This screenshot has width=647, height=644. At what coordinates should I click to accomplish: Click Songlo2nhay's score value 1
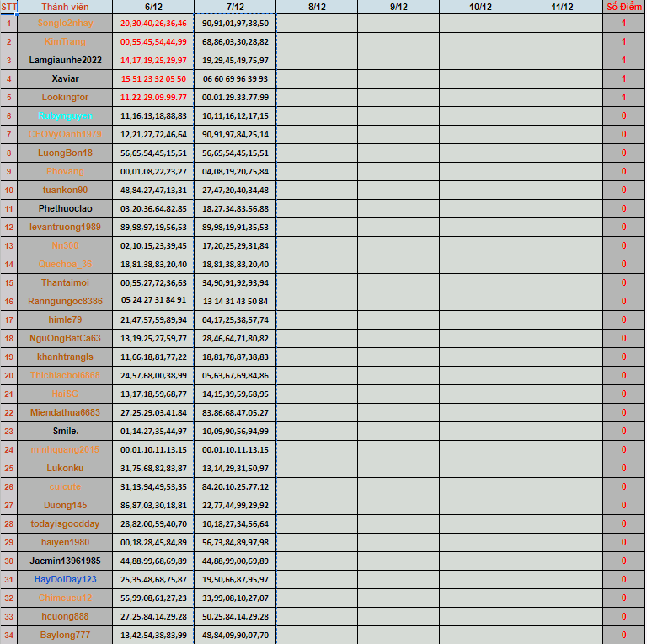pyautogui.click(x=623, y=23)
